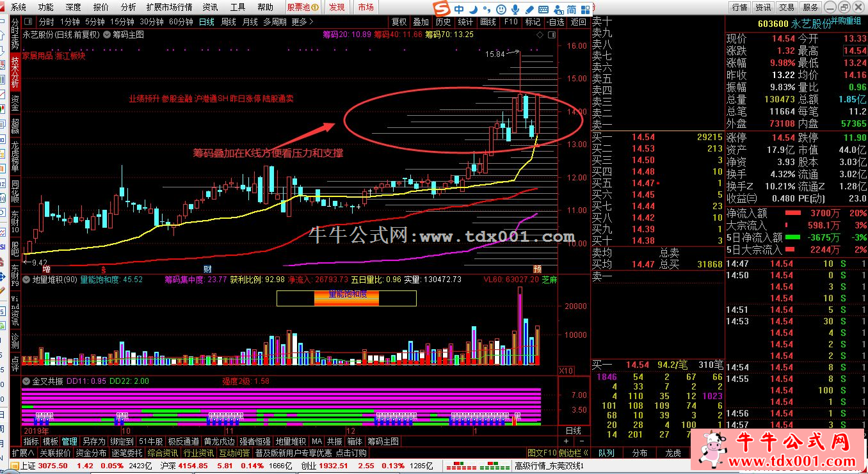The width and height of the screenshot is (868, 474).
Task: Select the 筹码主图 bottom indicator tab
Action: point(383,441)
